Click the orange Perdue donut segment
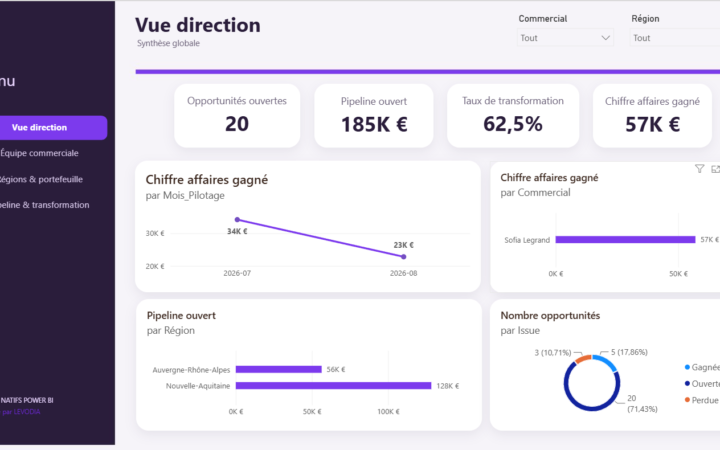 click(x=583, y=359)
